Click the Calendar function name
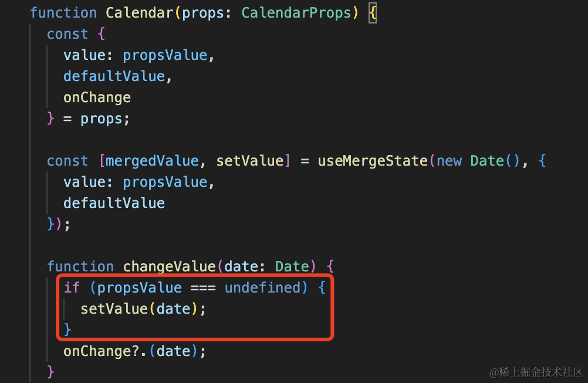This screenshot has height=383, width=588. tap(140, 12)
